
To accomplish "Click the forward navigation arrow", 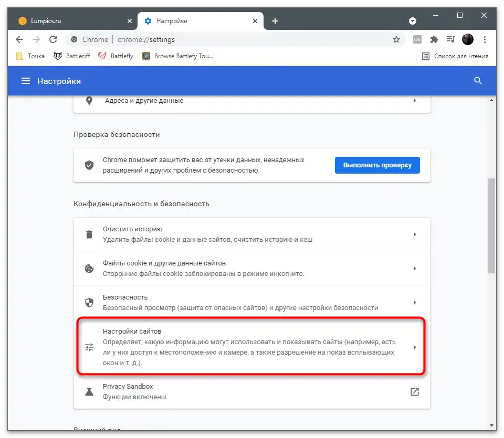I will click(36, 39).
